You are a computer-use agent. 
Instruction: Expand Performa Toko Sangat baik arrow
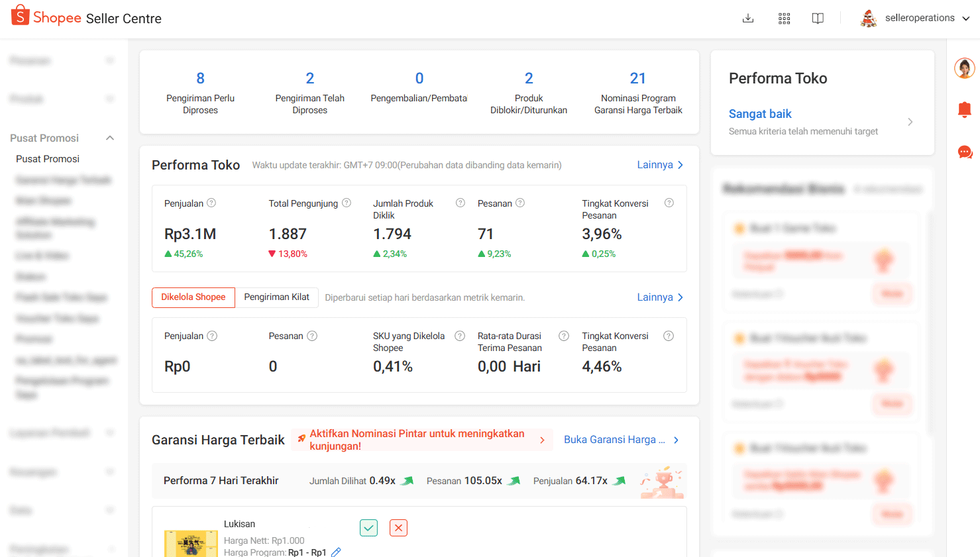coord(910,122)
